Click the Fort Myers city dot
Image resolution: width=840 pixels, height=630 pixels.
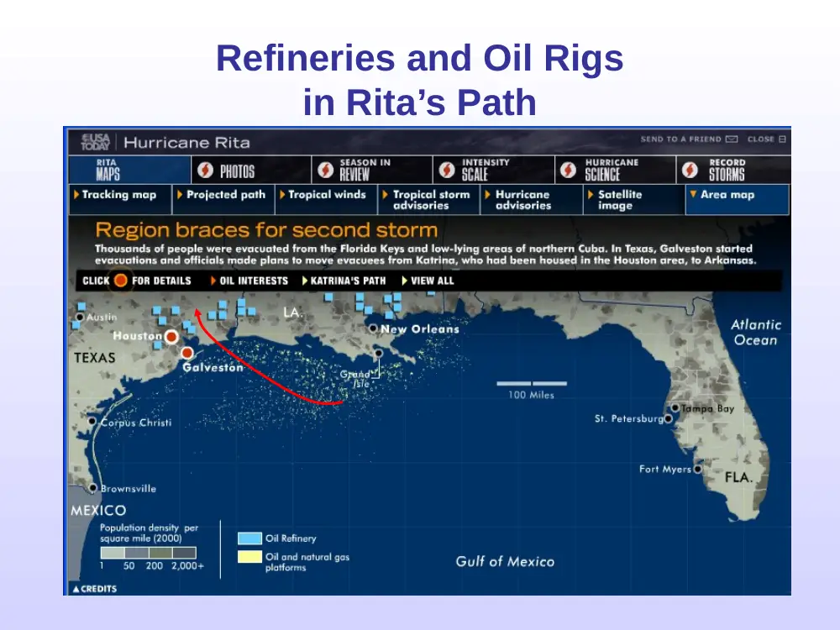[697, 470]
